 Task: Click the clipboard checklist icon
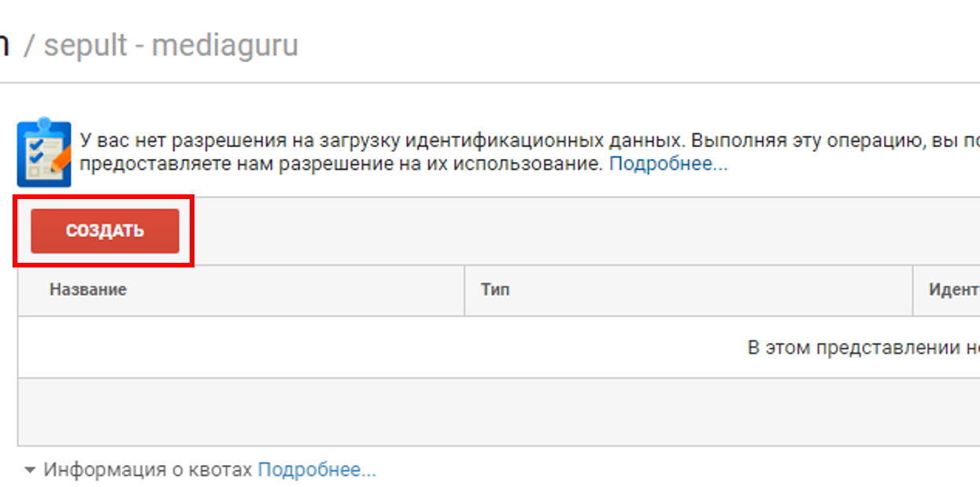44,152
